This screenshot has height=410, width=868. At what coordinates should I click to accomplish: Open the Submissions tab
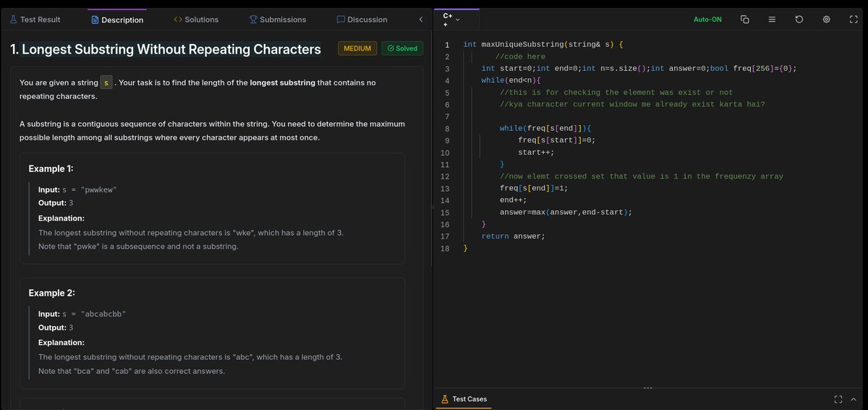277,20
